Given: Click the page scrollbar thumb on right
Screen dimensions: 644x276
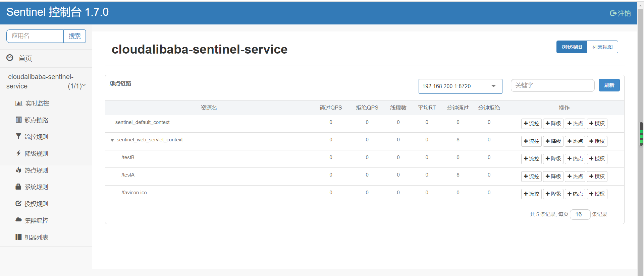Looking at the screenshot, I should point(641,134).
